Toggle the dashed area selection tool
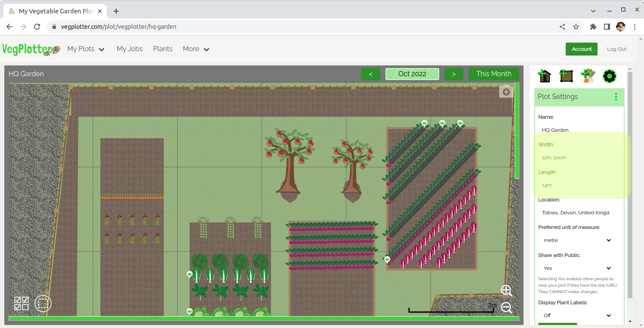 click(x=43, y=303)
